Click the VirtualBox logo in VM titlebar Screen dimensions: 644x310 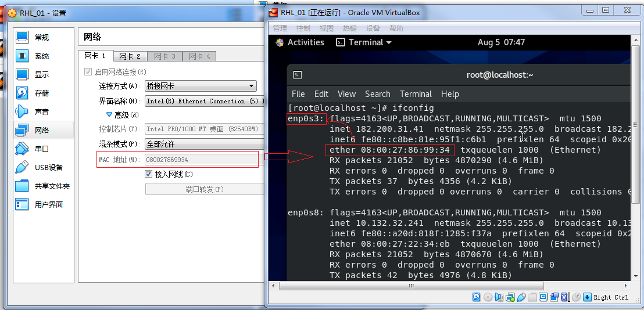273,12
